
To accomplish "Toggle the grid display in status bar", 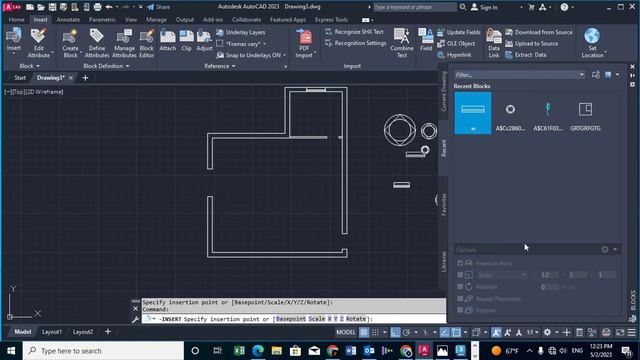I will point(364,332).
